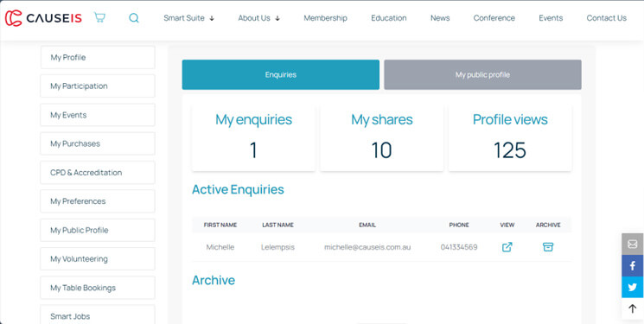The width and height of the screenshot is (644, 324).
Task: Click the Archive section heading
Action: click(x=214, y=280)
